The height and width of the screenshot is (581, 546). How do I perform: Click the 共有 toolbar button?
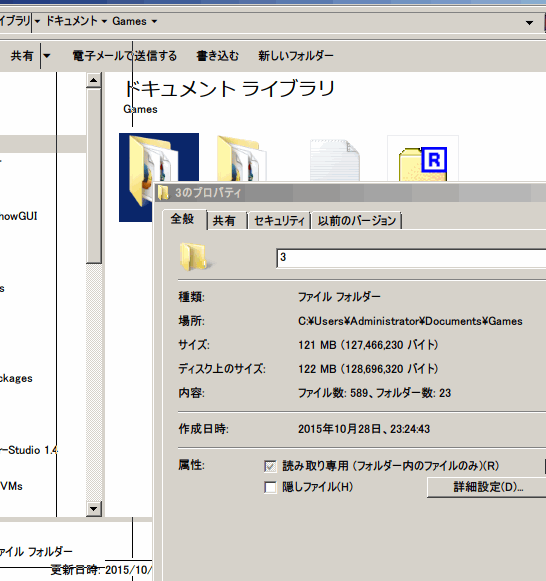[x=21, y=56]
